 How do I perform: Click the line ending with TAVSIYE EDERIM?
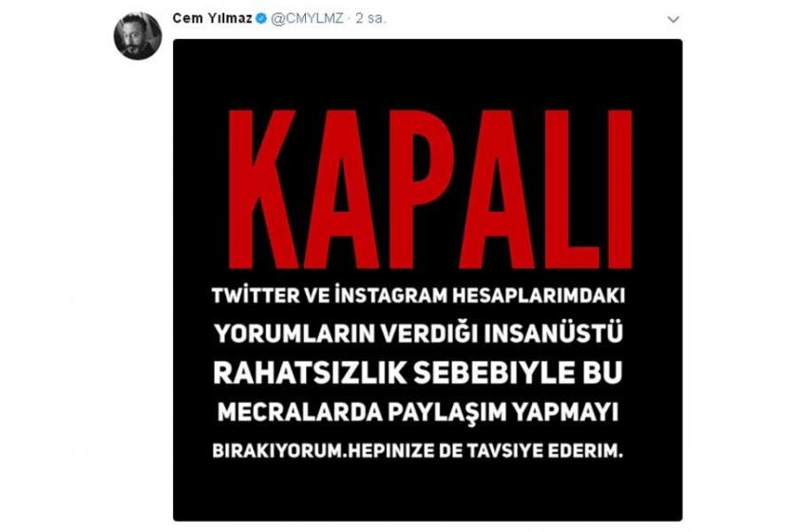pos(417,451)
